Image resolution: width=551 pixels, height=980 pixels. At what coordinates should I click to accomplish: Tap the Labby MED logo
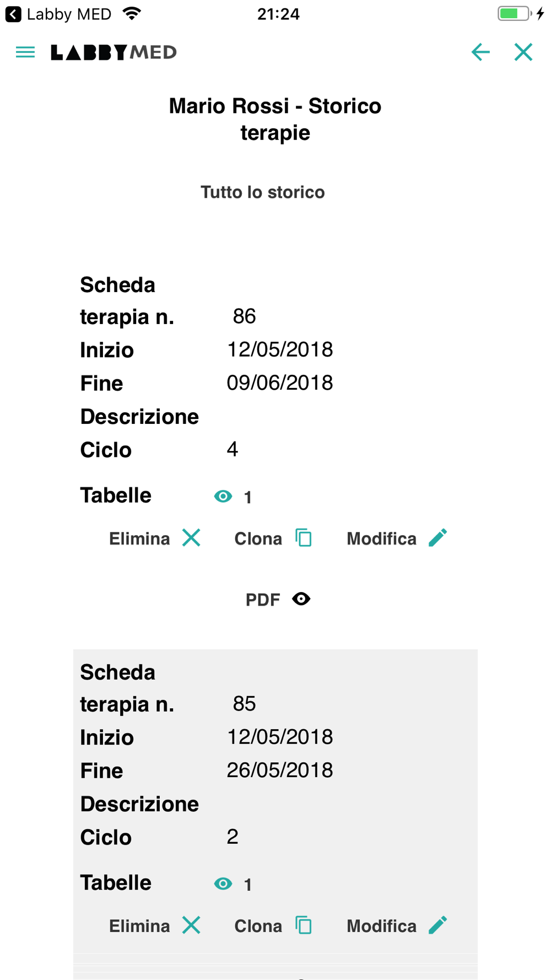pyautogui.click(x=114, y=52)
